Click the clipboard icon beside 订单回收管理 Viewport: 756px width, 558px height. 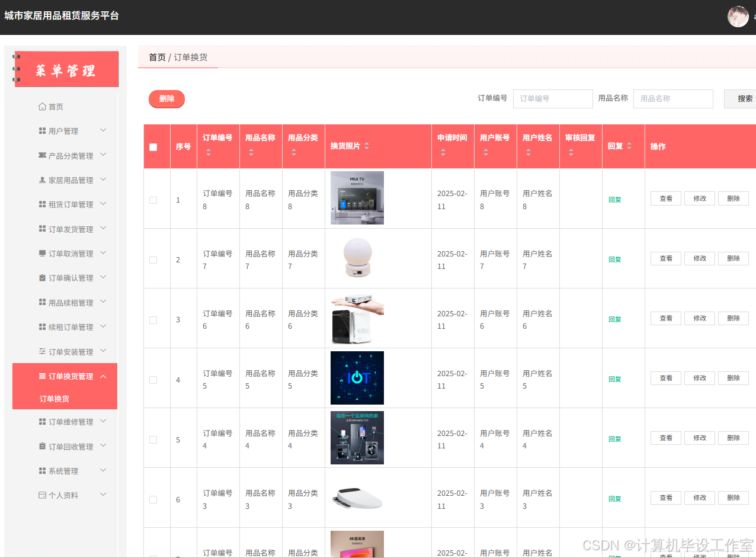pos(42,446)
